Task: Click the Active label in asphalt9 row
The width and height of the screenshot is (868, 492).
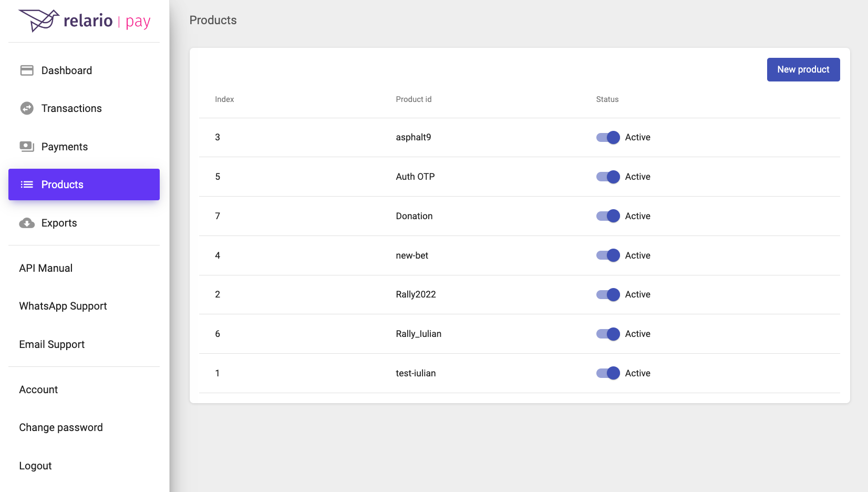Action: [x=637, y=137]
